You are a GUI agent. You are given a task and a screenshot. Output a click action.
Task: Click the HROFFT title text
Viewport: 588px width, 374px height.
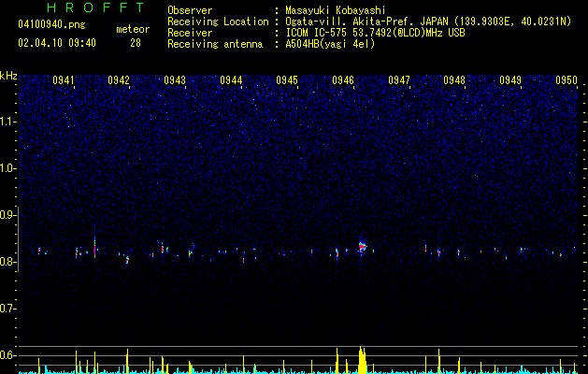pos(95,7)
